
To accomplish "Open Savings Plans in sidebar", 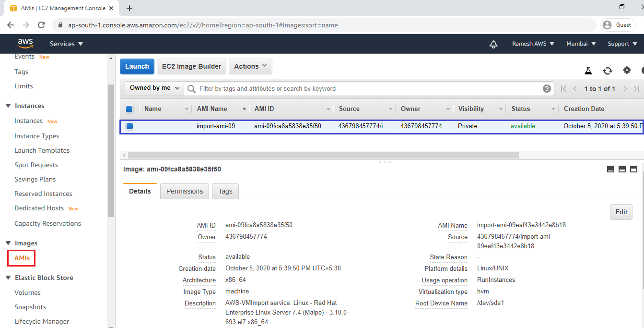I will (35, 179).
